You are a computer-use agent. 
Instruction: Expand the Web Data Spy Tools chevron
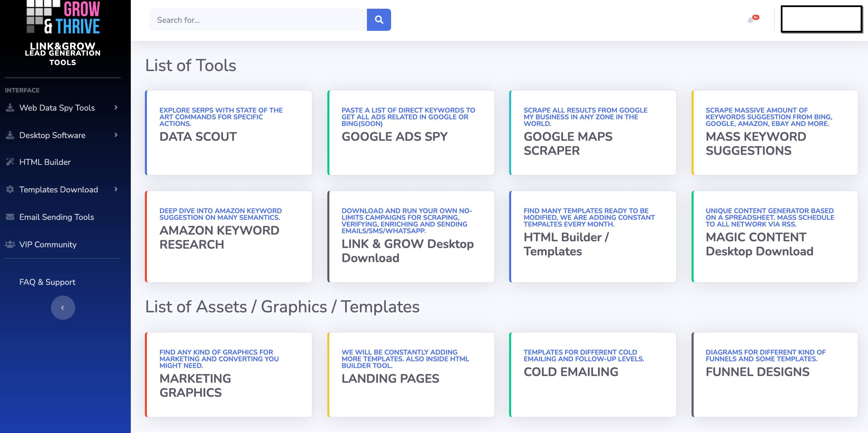pyautogui.click(x=116, y=107)
